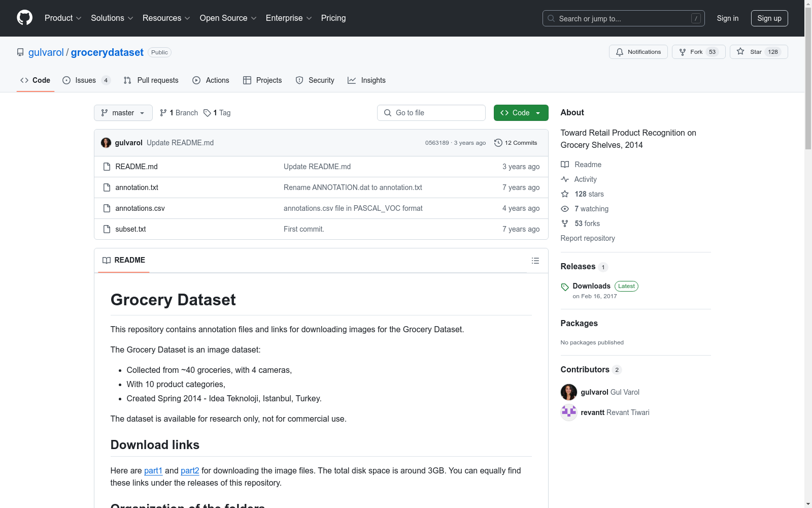The width and height of the screenshot is (812, 508).
Task: Click the GitHub logo icon
Action: click(24, 18)
